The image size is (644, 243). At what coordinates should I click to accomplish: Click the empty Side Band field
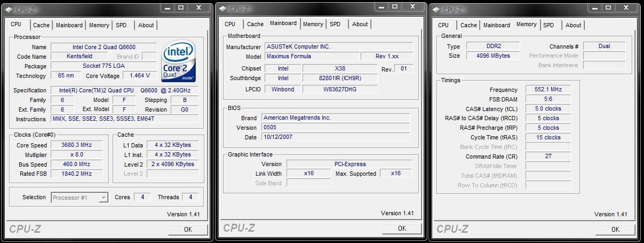pyautogui.click(x=308, y=183)
